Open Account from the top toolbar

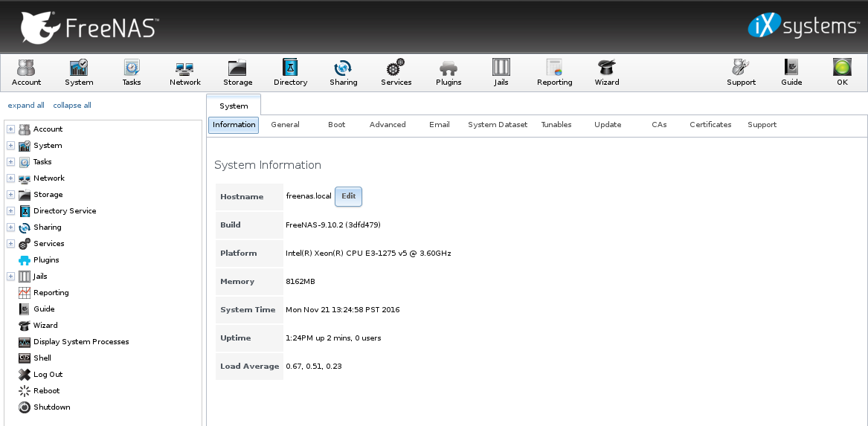coord(26,72)
